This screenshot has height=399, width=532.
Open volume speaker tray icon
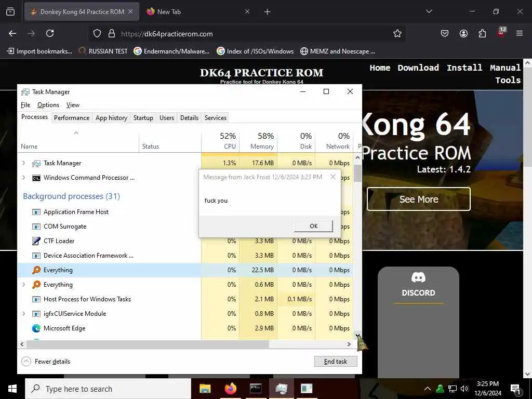tap(464, 389)
